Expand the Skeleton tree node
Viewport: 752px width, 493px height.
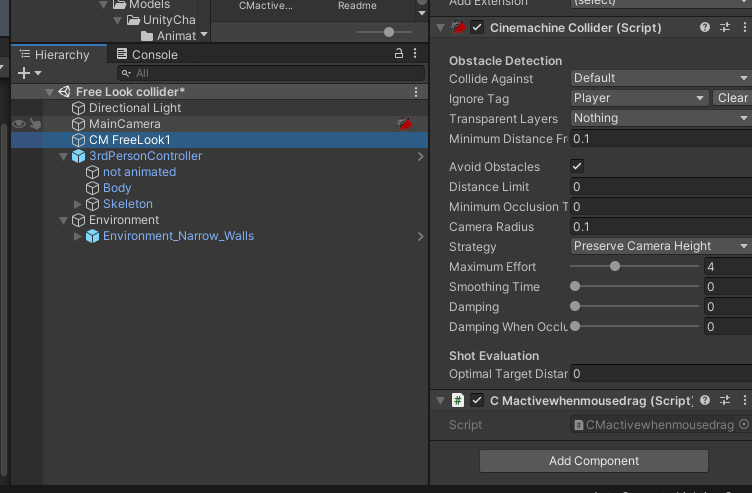(77, 204)
